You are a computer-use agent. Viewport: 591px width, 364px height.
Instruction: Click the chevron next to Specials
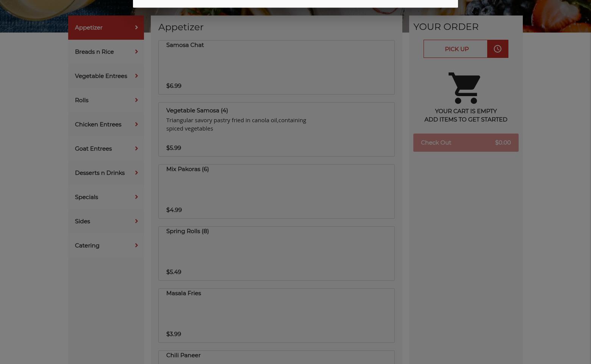point(136,197)
